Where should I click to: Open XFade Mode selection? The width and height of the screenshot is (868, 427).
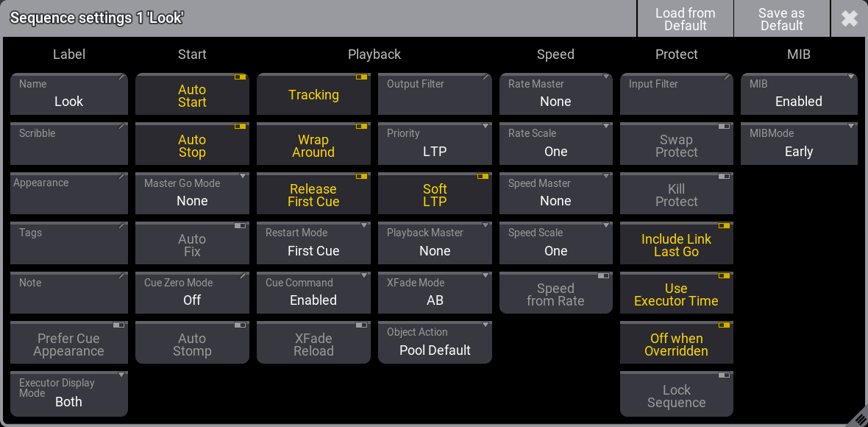[x=435, y=293]
